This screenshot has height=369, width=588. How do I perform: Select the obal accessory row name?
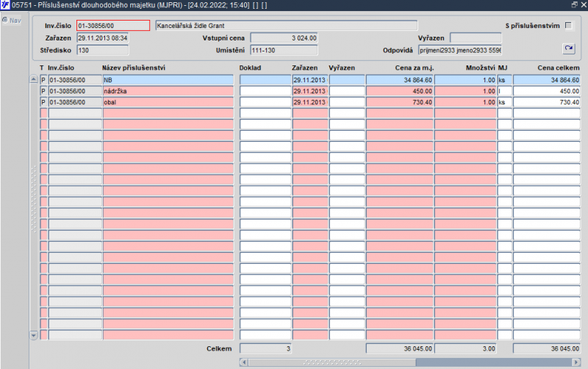pyautogui.click(x=168, y=102)
